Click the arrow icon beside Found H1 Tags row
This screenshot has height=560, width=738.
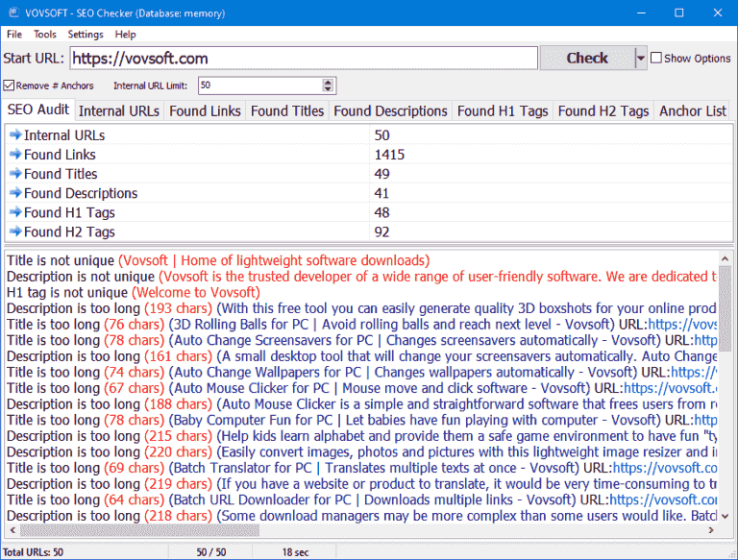[15, 212]
